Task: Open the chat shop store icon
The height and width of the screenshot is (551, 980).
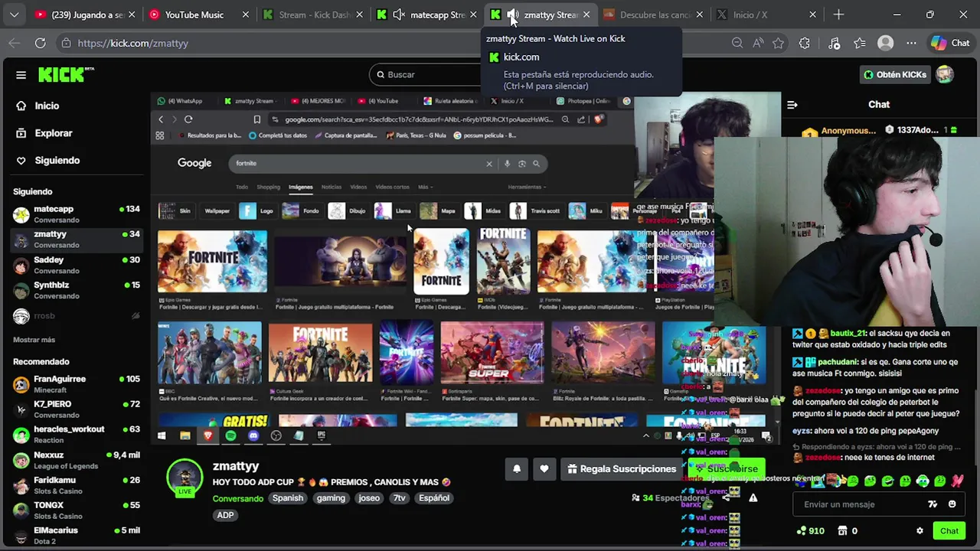Action: coord(842,531)
